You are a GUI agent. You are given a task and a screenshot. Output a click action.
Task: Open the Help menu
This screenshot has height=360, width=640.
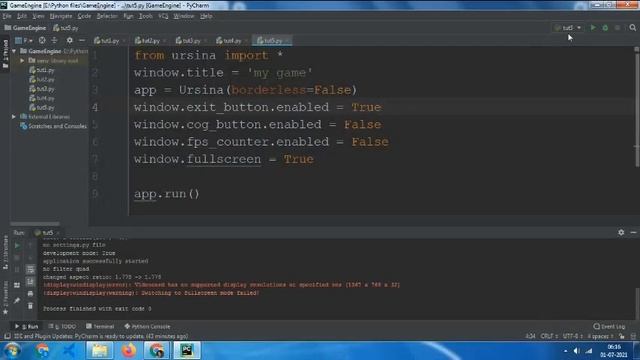click(206, 16)
